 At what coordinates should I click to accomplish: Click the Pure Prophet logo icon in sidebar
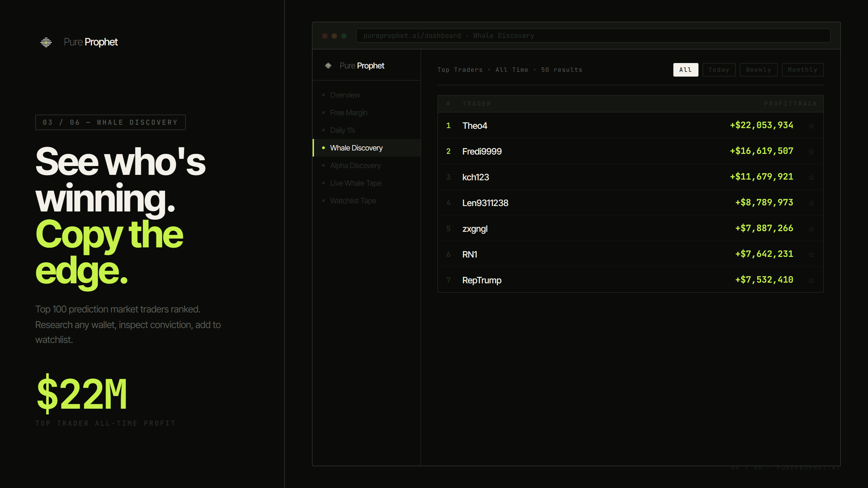(328, 66)
